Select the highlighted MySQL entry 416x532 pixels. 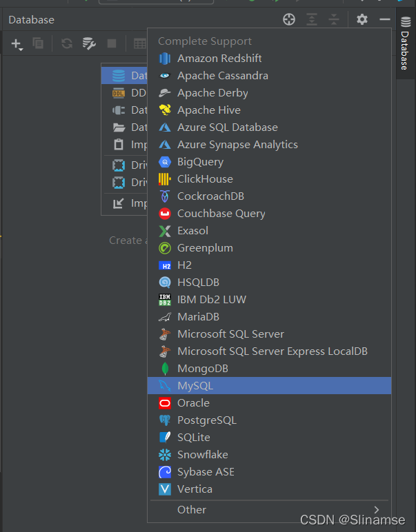[269, 386]
